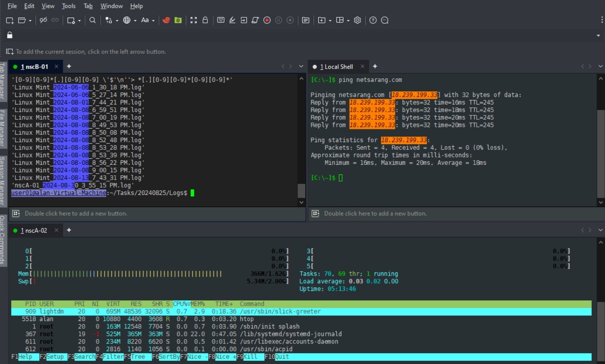Image resolution: width=605 pixels, height=364 pixels.
Task: Expand the tab layout dropdown arrow
Action: click(x=348, y=20)
